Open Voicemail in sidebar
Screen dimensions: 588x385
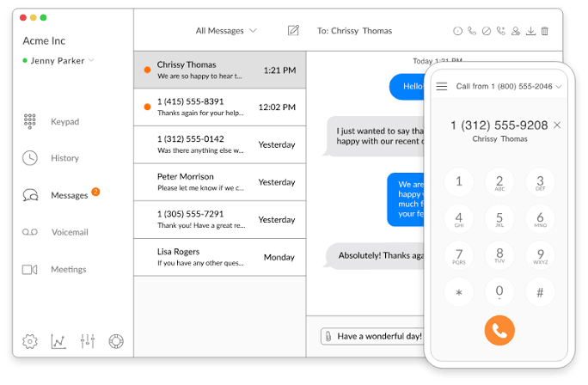click(70, 232)
